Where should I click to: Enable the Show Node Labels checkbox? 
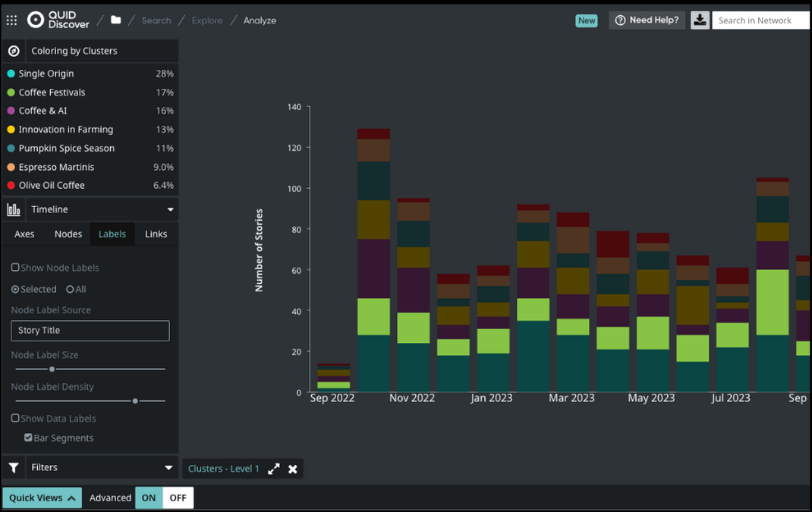point(15,268)
